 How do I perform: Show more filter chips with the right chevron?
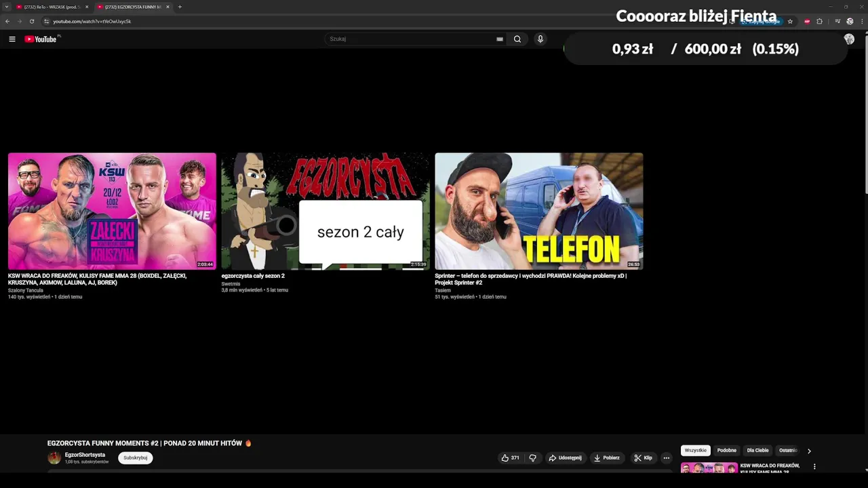[x=809, y=451]
